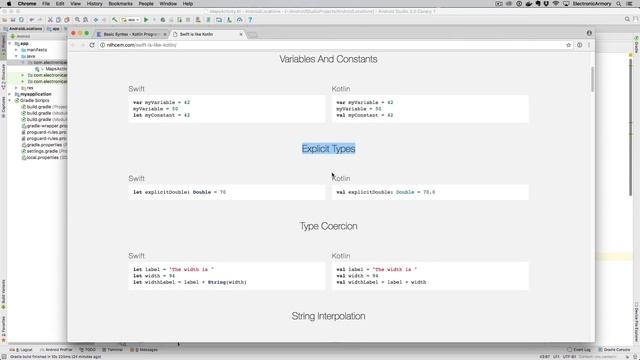Open the Build Variants side tool window
This screenshot has width=640, height=360.
[x=3, y=294]
